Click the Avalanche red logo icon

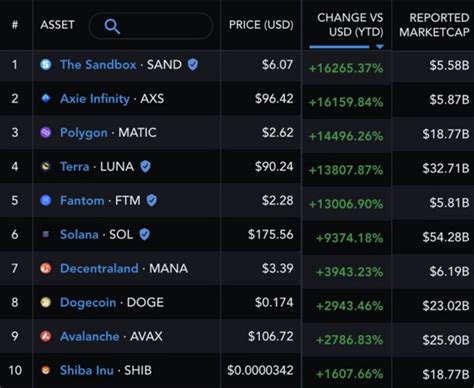[46, 336]
